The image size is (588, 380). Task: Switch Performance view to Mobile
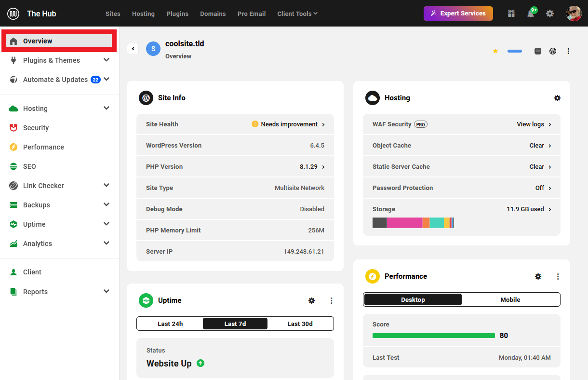click(x=510, y=299)
